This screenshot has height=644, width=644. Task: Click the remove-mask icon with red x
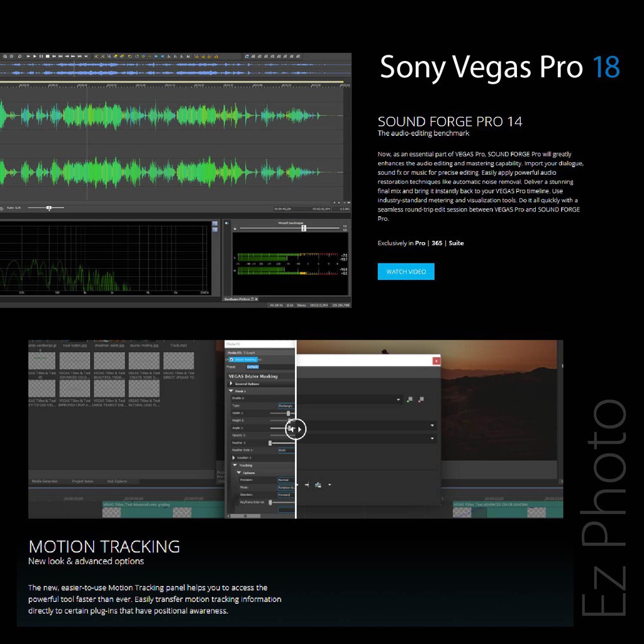pyautogui.click(x=421, y=399)
